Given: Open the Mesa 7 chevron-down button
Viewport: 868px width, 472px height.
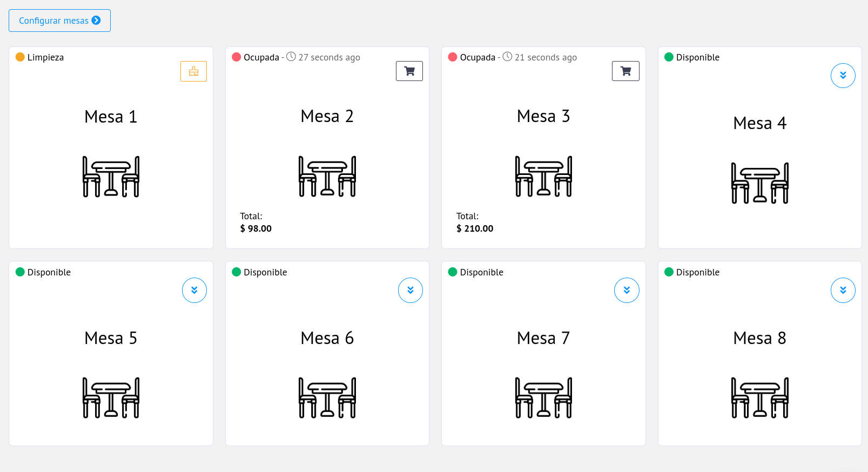Looking at the screenshot, I should (x=627, y=291).
